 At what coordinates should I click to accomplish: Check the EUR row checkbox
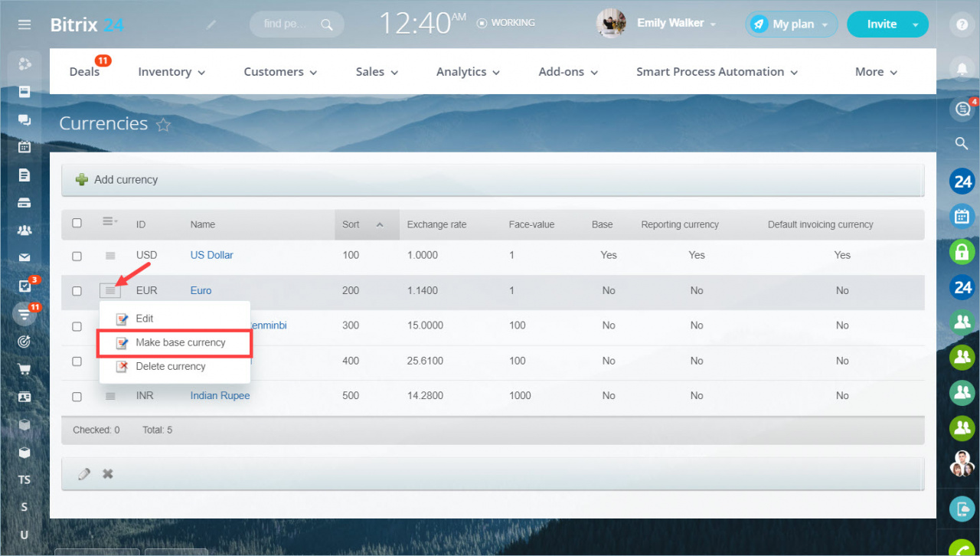77,291
